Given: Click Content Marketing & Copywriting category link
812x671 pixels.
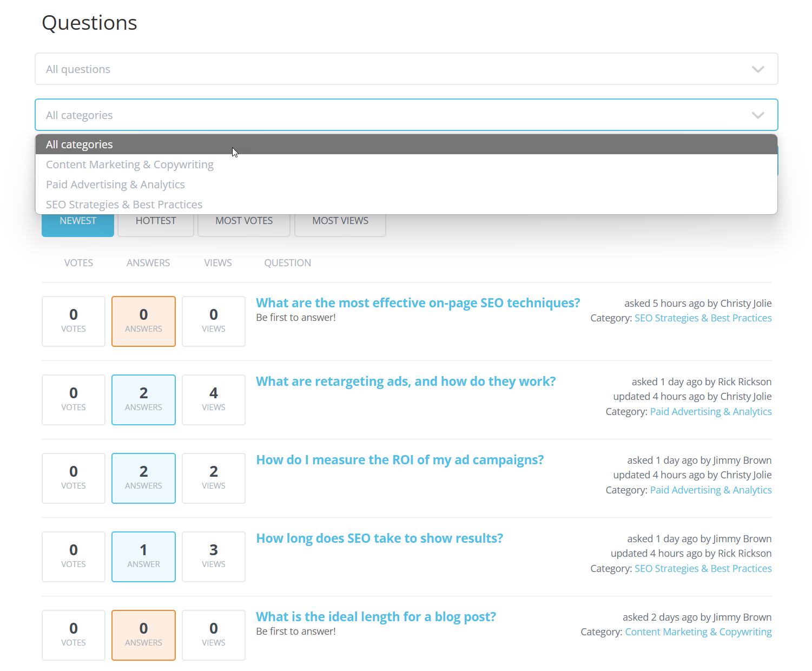Looking at the screenshot, I should tap(698, 632).
